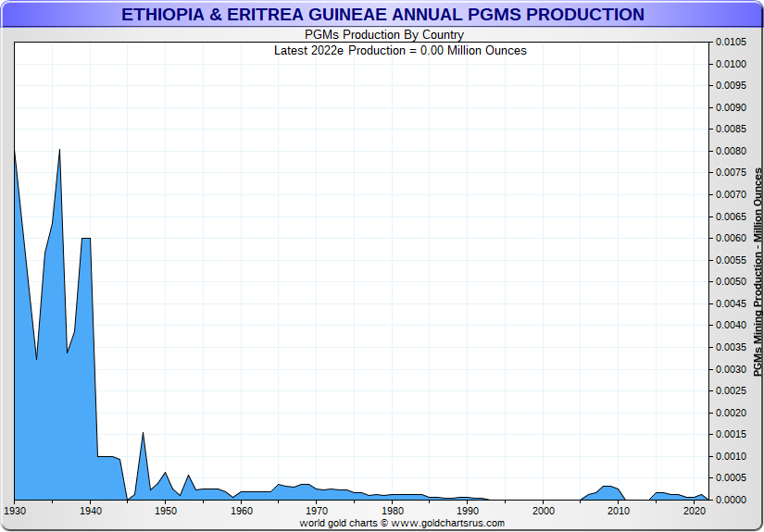The image size is (764, 532).
Task: Click the x-axis label 1970
Action: [x=317, y=511]
